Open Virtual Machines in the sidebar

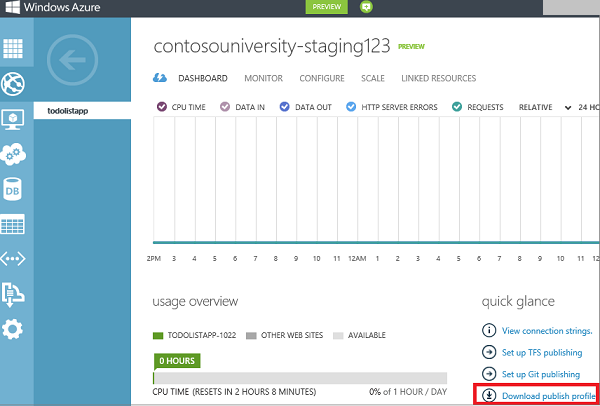coord(15,118)
